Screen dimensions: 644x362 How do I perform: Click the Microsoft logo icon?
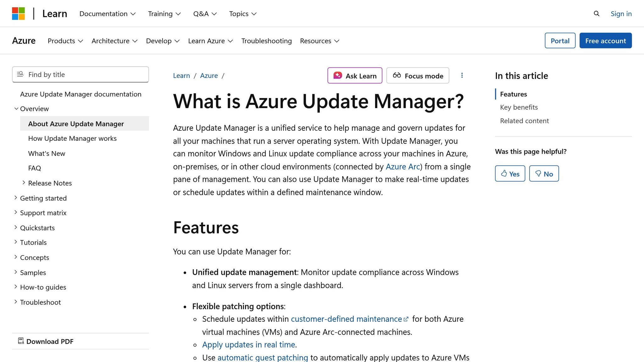coord(19,13)
